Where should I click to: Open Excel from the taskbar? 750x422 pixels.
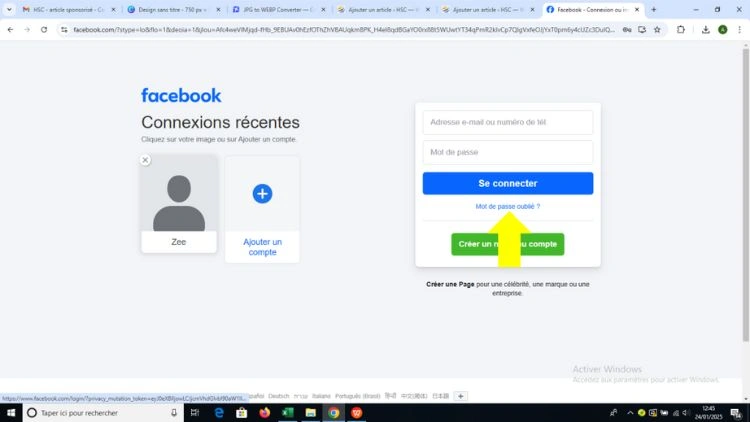click(x=287, y=412)
